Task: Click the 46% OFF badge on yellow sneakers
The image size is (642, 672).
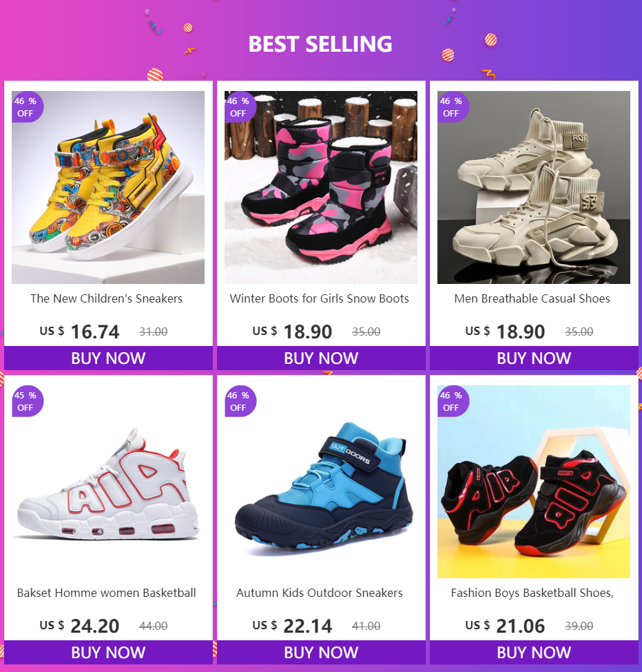Action: 28,107
